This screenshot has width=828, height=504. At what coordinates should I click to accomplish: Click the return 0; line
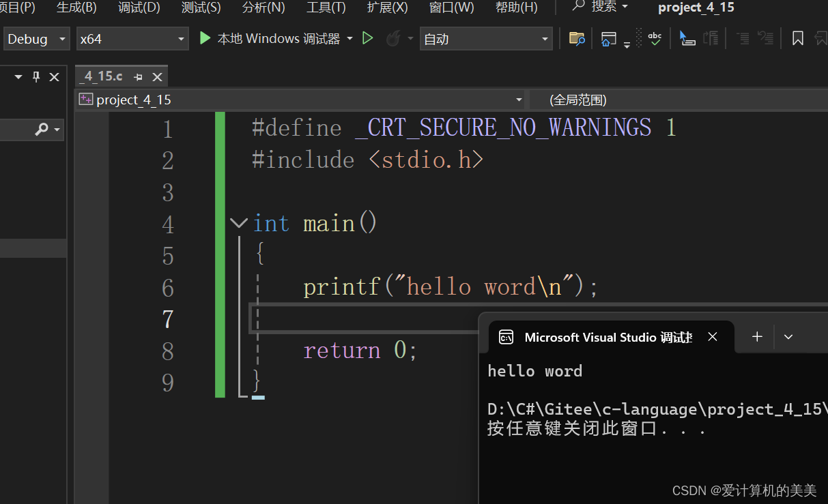pyautogui.click(x=360, y=351)
